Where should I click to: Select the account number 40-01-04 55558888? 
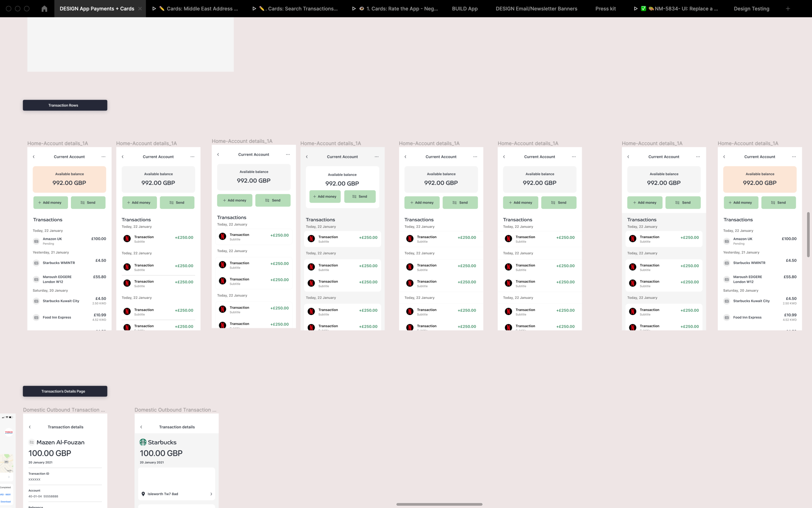point(43,496)
